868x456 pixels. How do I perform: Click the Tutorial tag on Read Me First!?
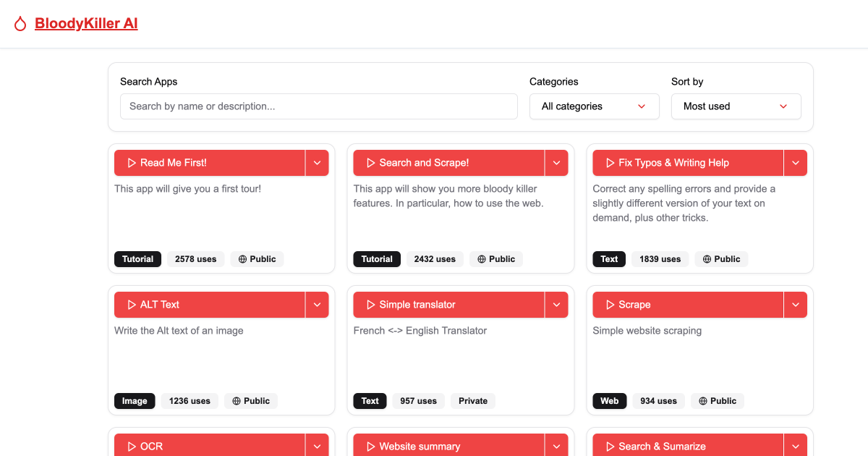[x=137, y=259]
